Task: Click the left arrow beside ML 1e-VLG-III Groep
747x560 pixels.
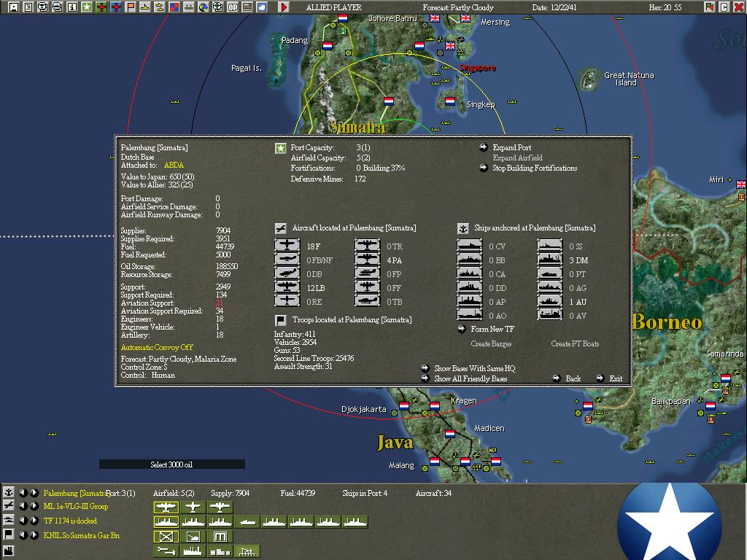Action: click(x=23, y=505)
